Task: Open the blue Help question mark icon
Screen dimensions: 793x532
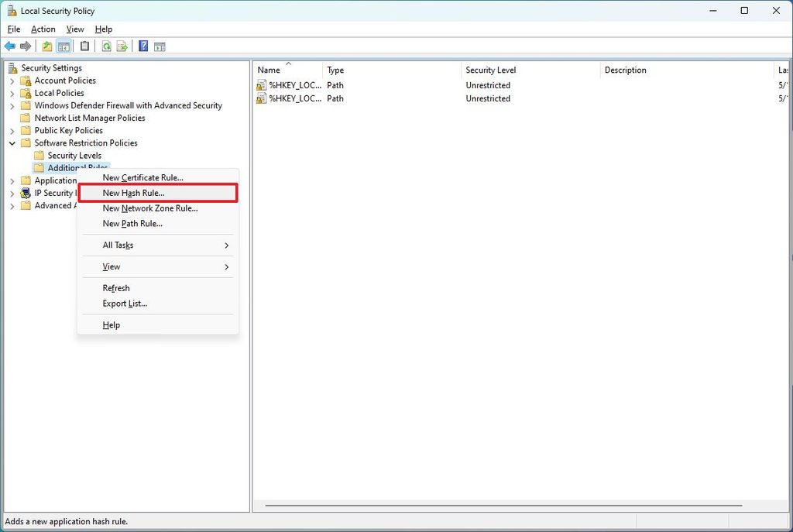Action: [x=143, y=46]
